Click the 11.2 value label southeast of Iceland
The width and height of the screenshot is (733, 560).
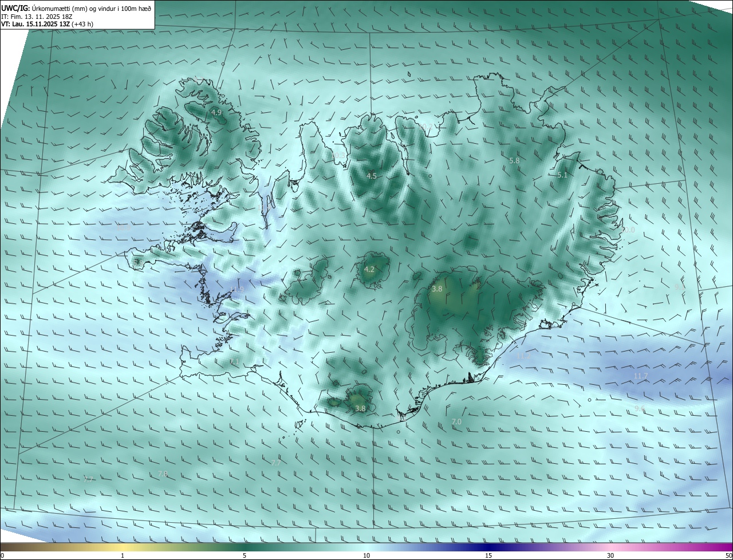pyautogui.click(x=524, y=356)
